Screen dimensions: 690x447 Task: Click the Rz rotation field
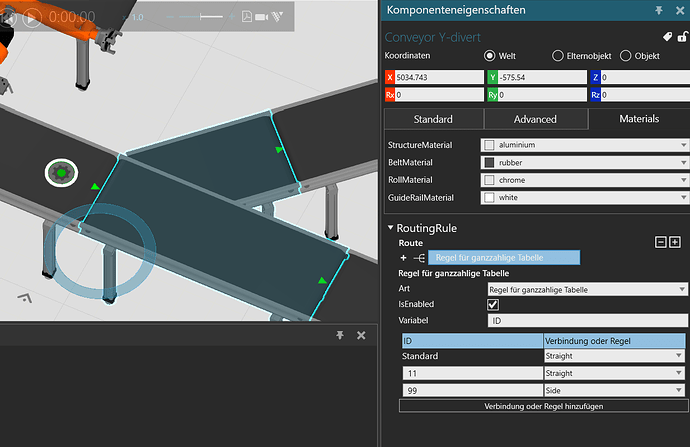(x=645, y=95)
